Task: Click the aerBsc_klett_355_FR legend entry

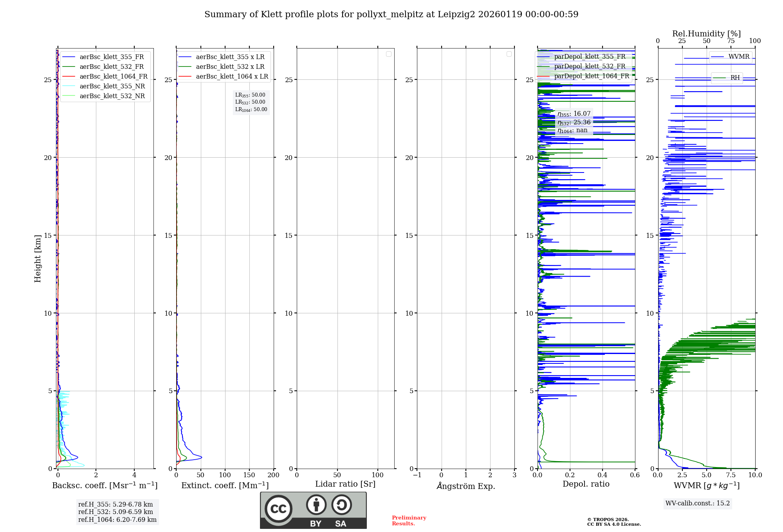Action: coord(112,57)
